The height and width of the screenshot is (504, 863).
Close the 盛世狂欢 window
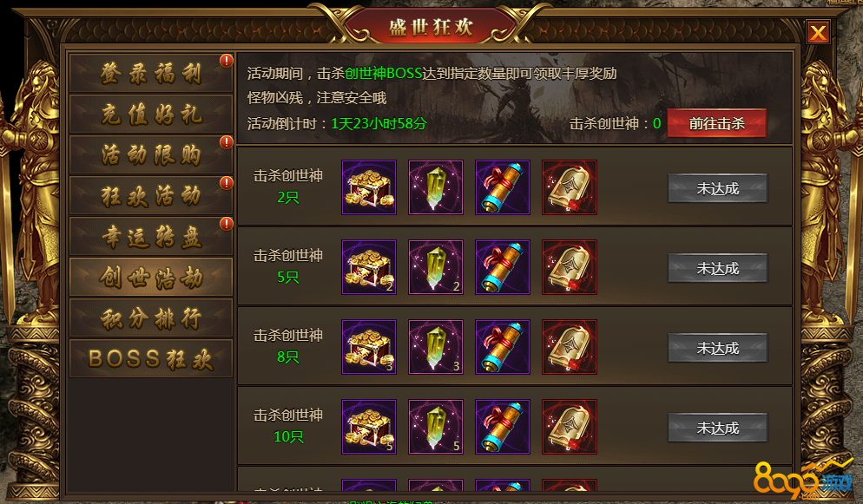[818, 32]
